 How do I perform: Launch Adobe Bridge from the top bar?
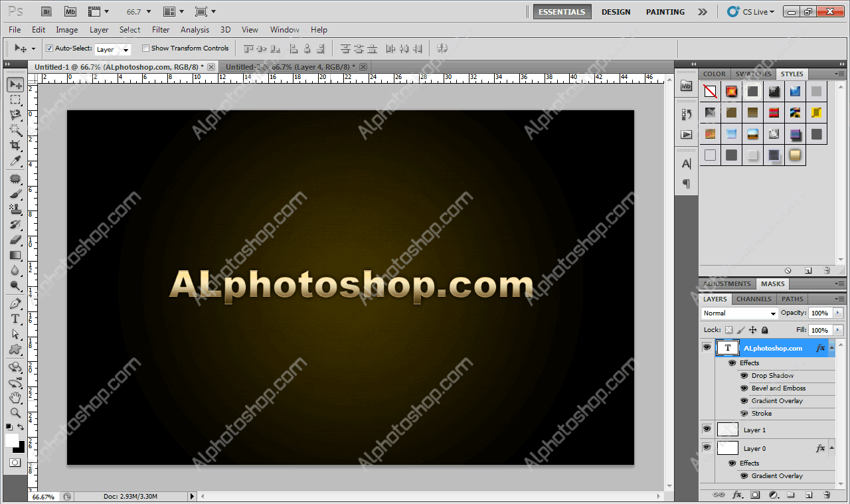[x=46, y=11]
